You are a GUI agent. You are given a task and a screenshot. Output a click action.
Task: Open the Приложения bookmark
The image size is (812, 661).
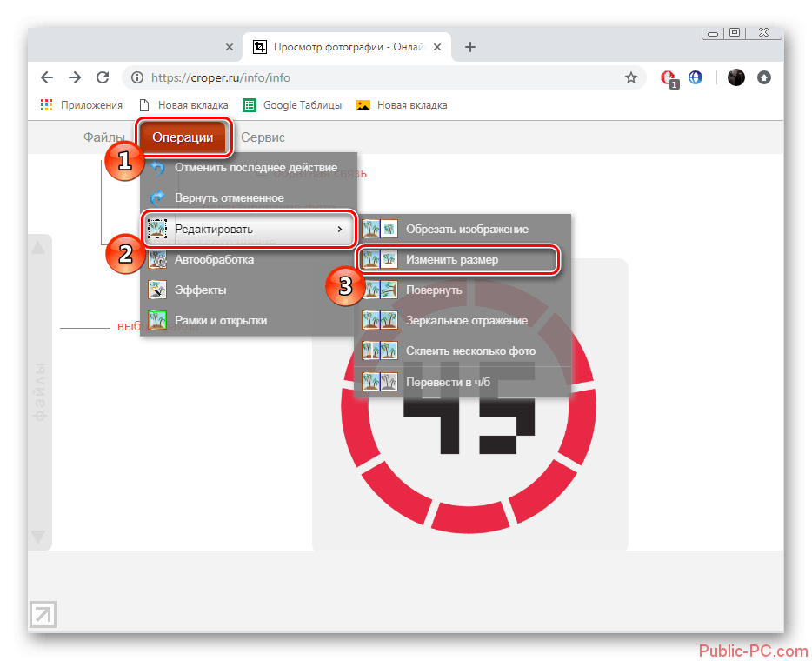82,105
